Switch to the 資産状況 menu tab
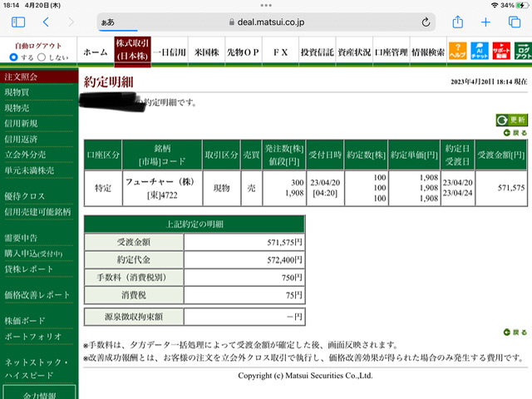This screenshot has width=532, height=399. (x=354, y=52)
